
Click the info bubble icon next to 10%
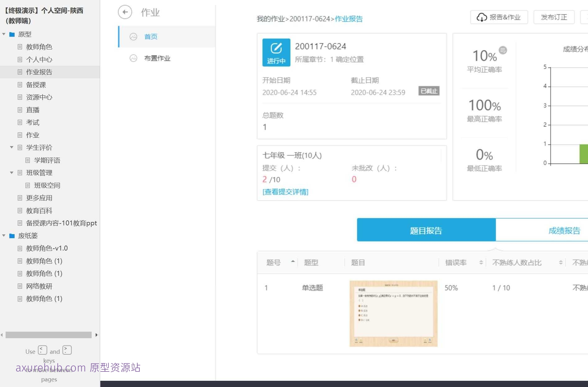point(502,50)
